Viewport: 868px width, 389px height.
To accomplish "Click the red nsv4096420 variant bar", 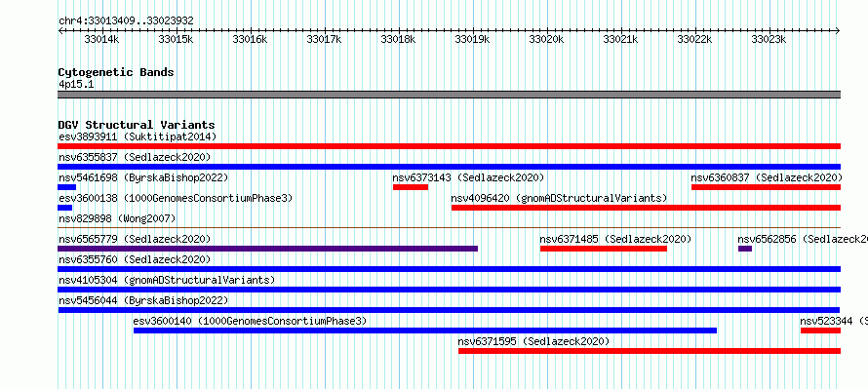I will point(646,208).
